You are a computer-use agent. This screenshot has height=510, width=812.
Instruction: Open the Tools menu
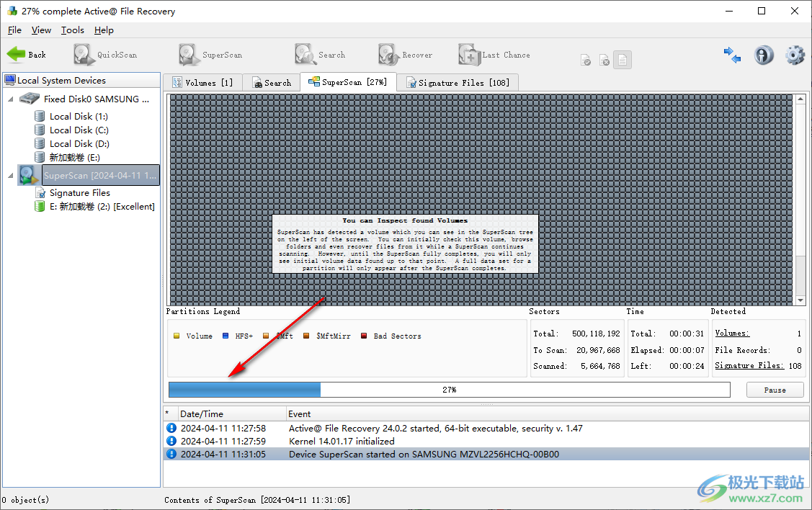72,30
